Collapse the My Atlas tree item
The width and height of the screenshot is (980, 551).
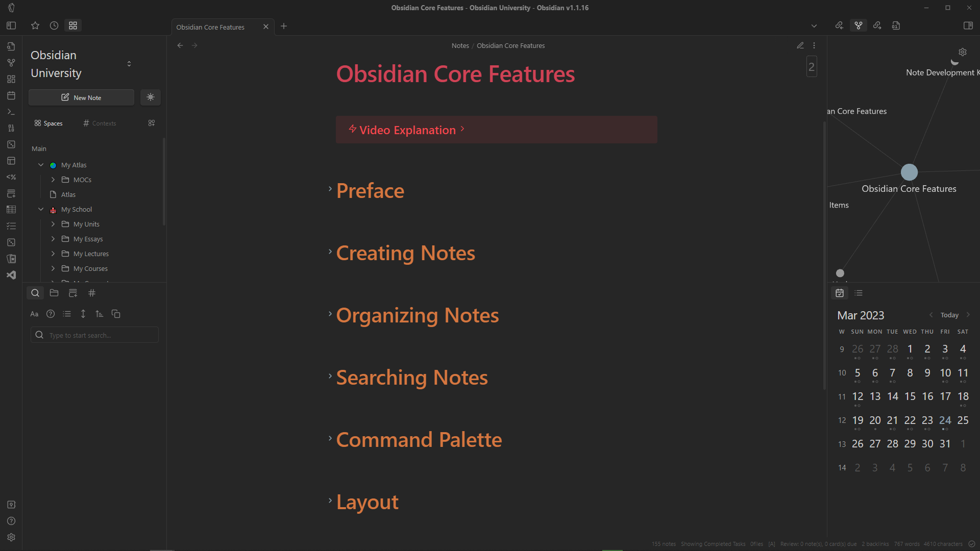click(x=41, y=164)
